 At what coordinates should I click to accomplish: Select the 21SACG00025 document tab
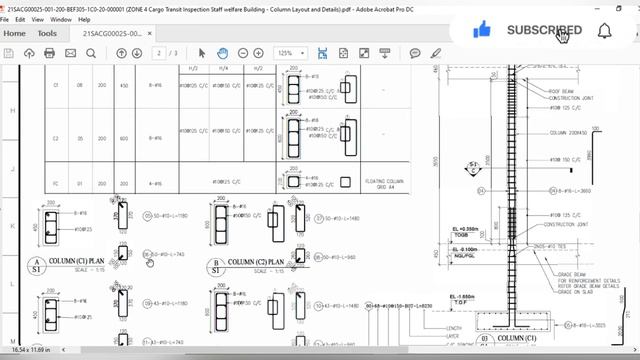112,33
